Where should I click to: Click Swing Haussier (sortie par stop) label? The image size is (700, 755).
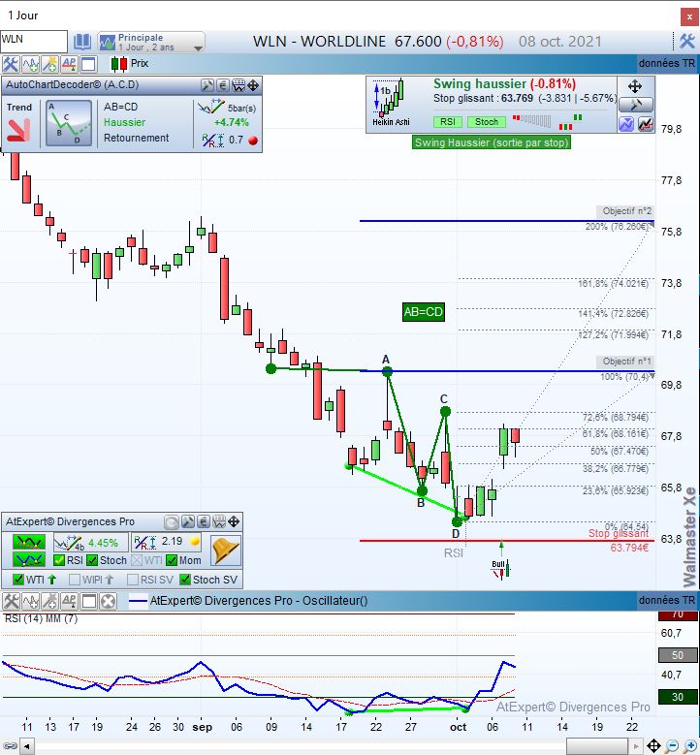(x=492, y=142)
